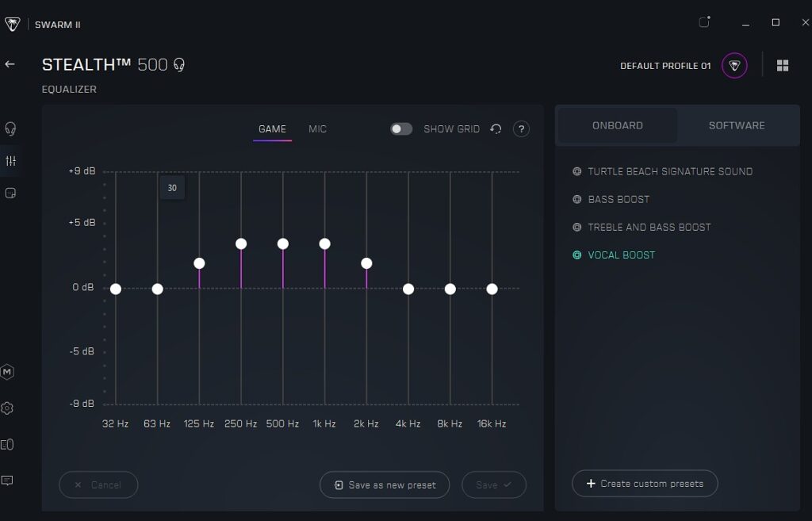Image resolution: width=812 pixels, height=521 pixels.
Task: Reset the equalizer with the undo arrow icon
Action: pyautogui.click(x=496, y=129)
